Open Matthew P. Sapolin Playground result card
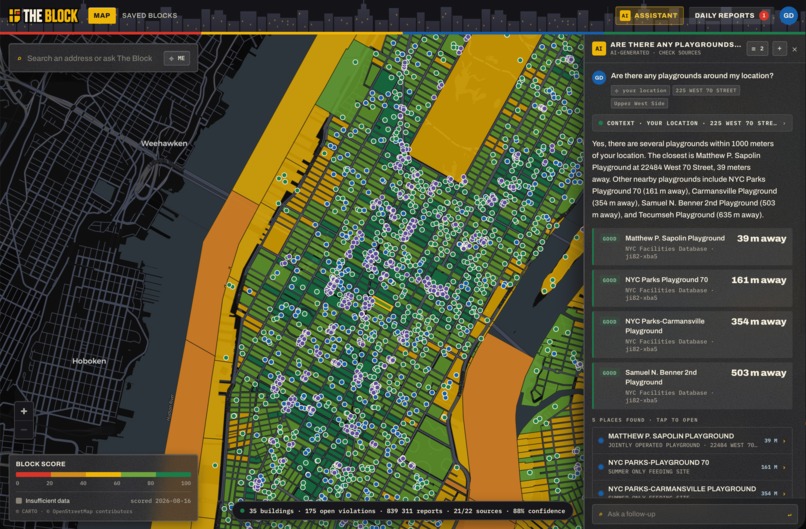Screen dimensions: 806x529 (692, 247)
